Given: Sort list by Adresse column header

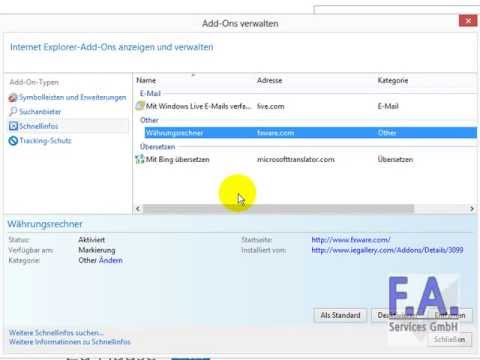Looking at the screenshot, I should pos(270,80).
